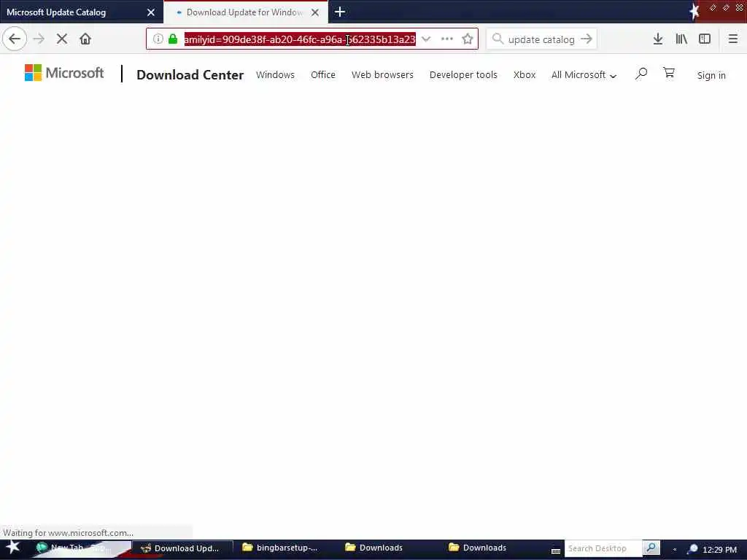This screenshot has width=747, height=560.
Task: Click the site search magnifier icon
Action: pyautogui.click(x=641, y=74)
